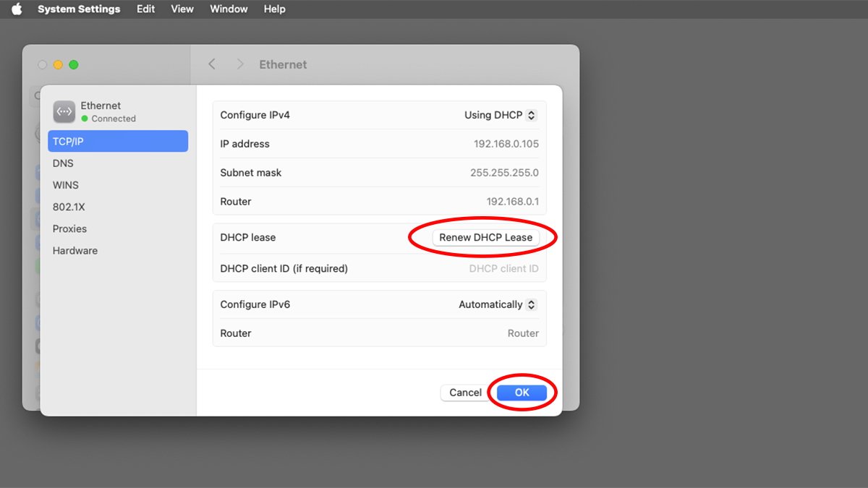Open the Window menu in the menu bar
The image size is (868, 488).
pyautogui.click(x=229, y=9)
